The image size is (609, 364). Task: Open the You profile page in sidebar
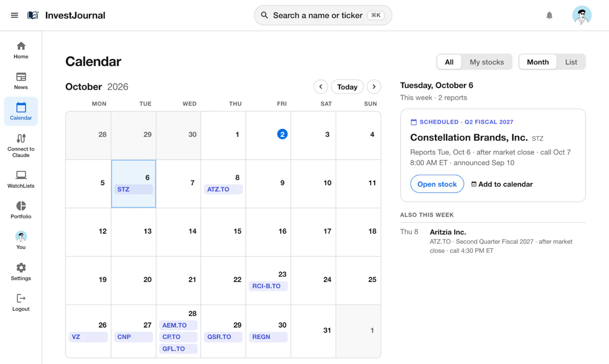[x=21, y=240]
